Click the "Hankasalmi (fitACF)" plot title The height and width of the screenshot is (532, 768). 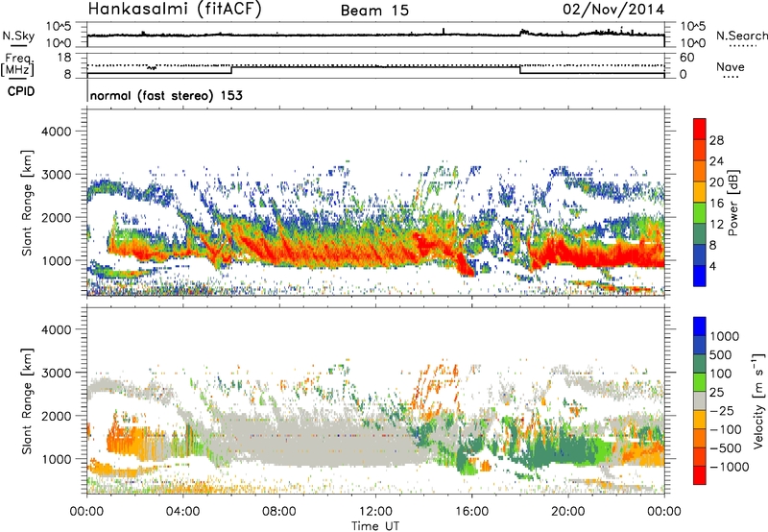(x=175, y=10)
